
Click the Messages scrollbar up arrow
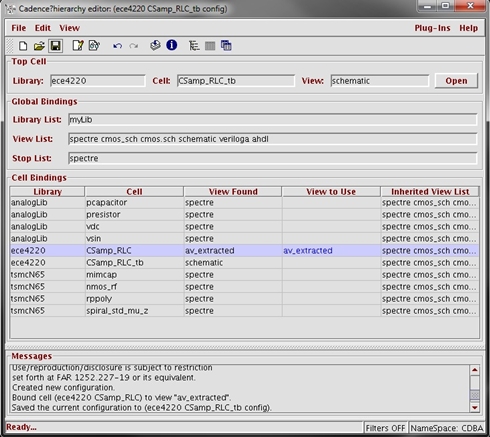pyautogui.click(x=474, y=370)
